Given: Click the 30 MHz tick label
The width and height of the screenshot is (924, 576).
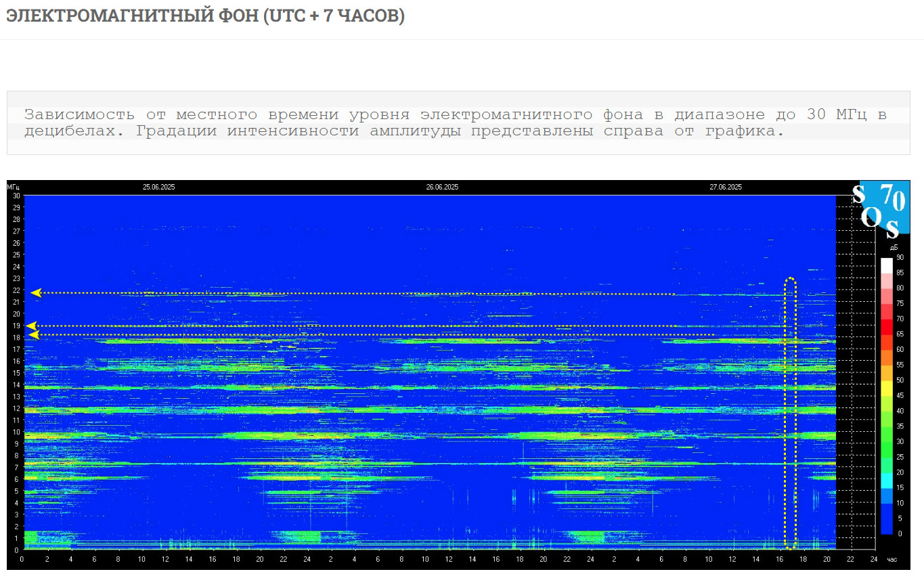Looking at the screenshot, I should click(x=15, y=196).
